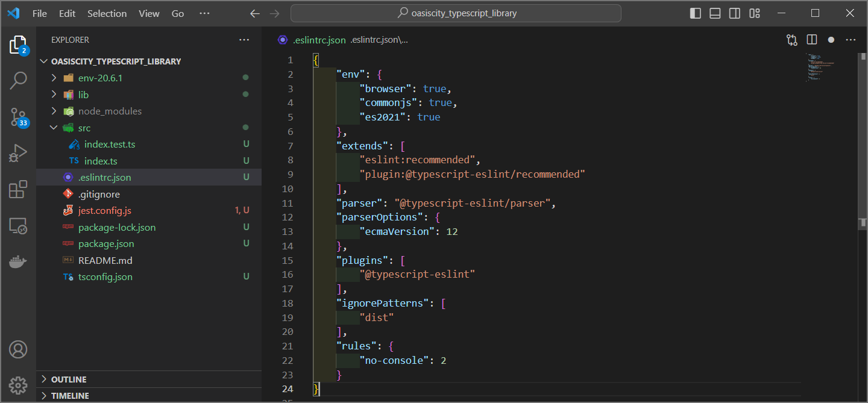Click the oasiscity_typescript_library search box
The height and width of the screenshot is (403, 868).
456,13
